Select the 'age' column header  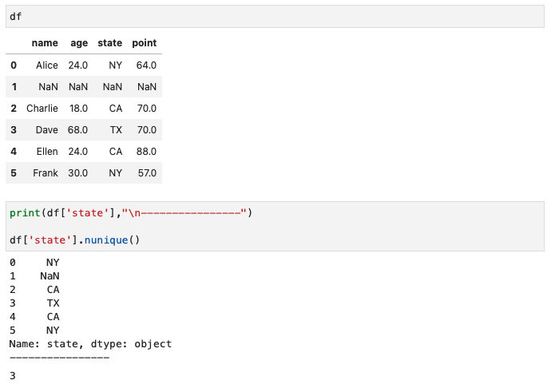click(x=79, y=43)
